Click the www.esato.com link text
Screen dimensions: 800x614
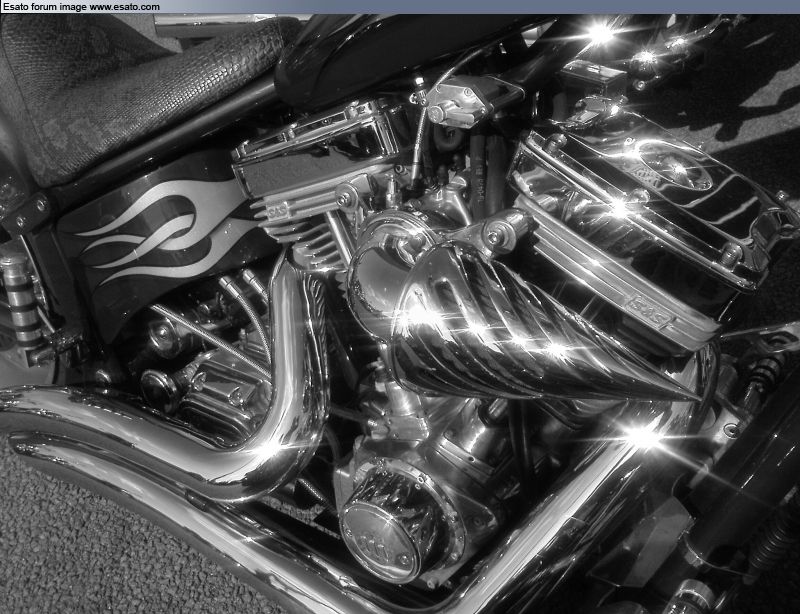coord(124,7)
